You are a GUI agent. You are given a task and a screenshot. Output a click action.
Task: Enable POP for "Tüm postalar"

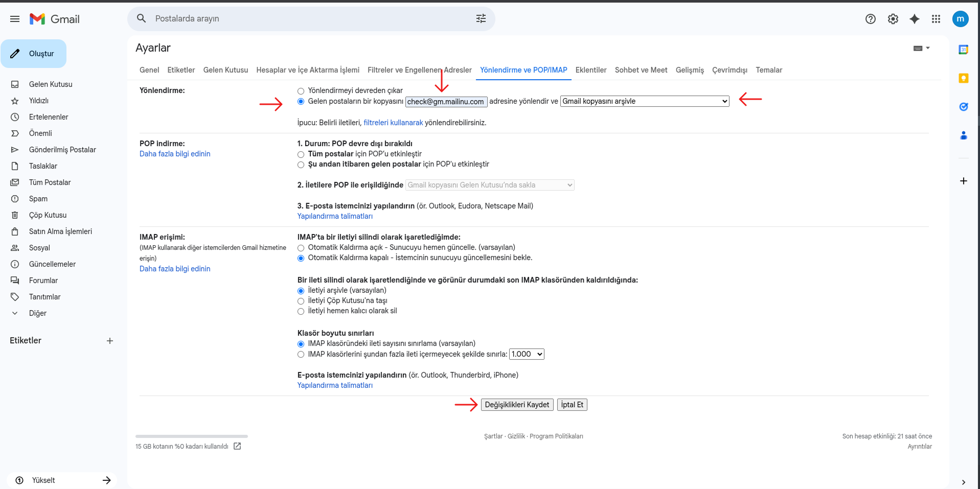click(301, 154)
